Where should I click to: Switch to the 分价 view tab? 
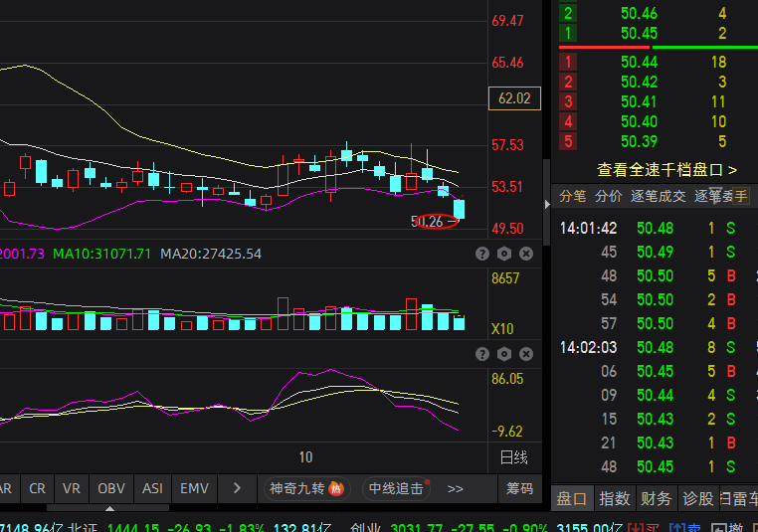point(608,197)
